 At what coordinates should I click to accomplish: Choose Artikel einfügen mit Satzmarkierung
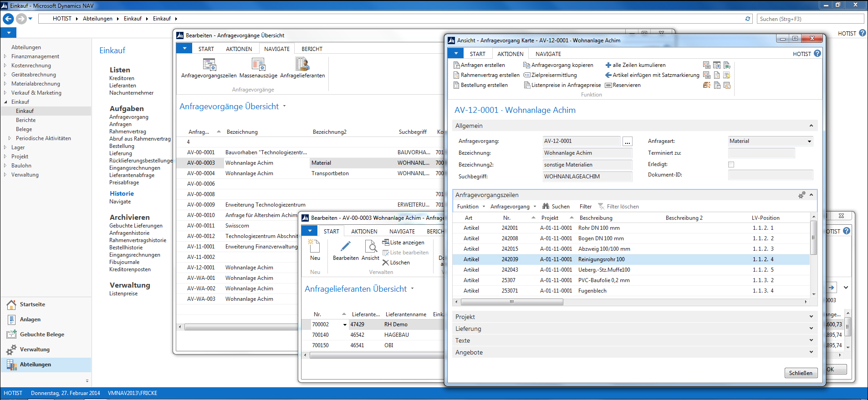coord(652,75)
